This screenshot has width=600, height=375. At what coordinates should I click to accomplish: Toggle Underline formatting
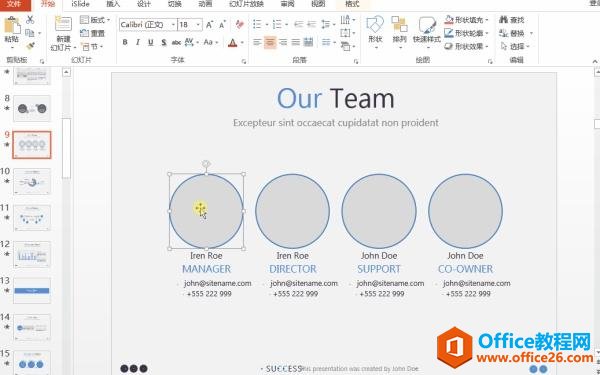coord(151,42)
